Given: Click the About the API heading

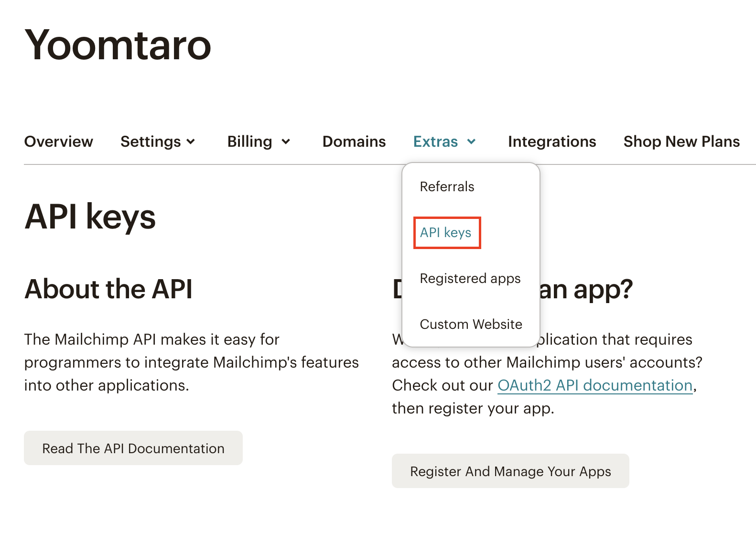Looking at the screenshot, I should coord(108,289).
